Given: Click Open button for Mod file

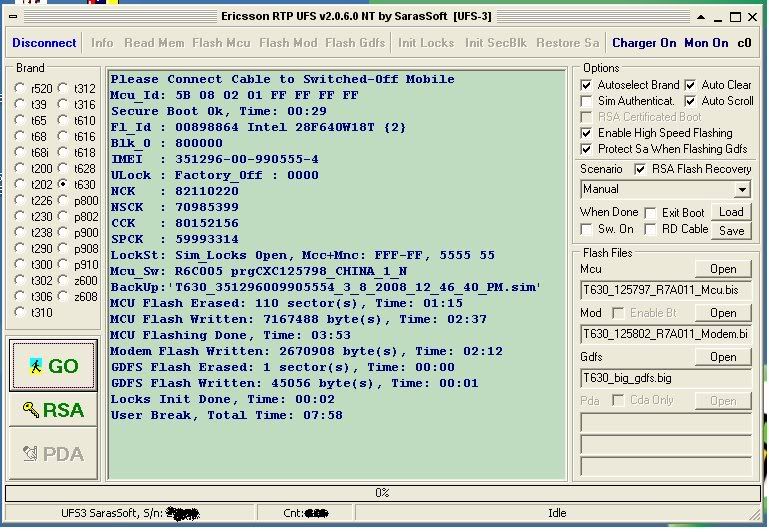Looking at the screenshot, I should tap(723, 313).
